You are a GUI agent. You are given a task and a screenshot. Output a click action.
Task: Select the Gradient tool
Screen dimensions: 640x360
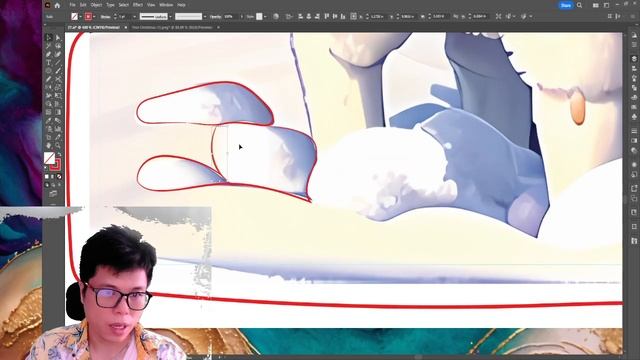tap(58, 112)
